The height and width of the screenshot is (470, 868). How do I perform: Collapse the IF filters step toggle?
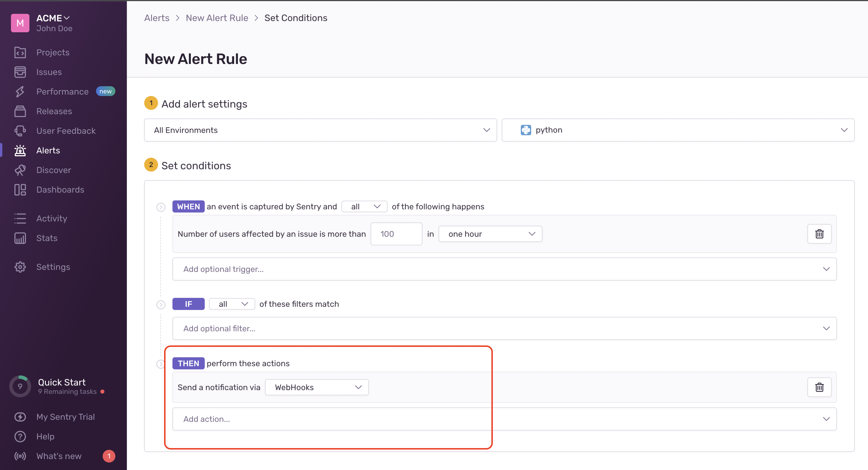point(161,304)
